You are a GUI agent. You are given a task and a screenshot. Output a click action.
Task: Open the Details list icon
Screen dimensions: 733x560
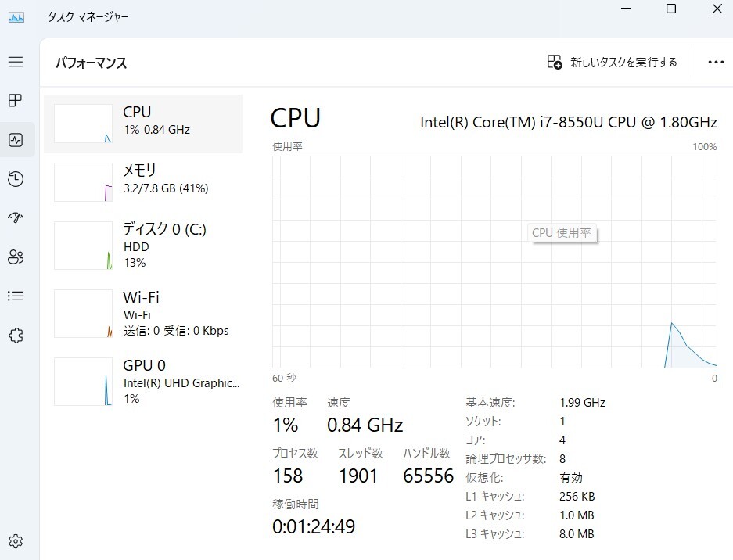tap(16, 296)
